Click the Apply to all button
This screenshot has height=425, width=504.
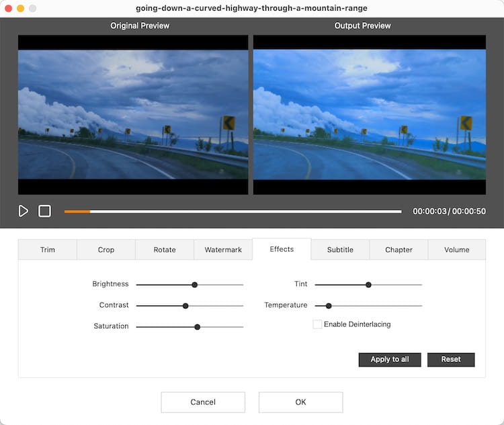click(390, 359)
